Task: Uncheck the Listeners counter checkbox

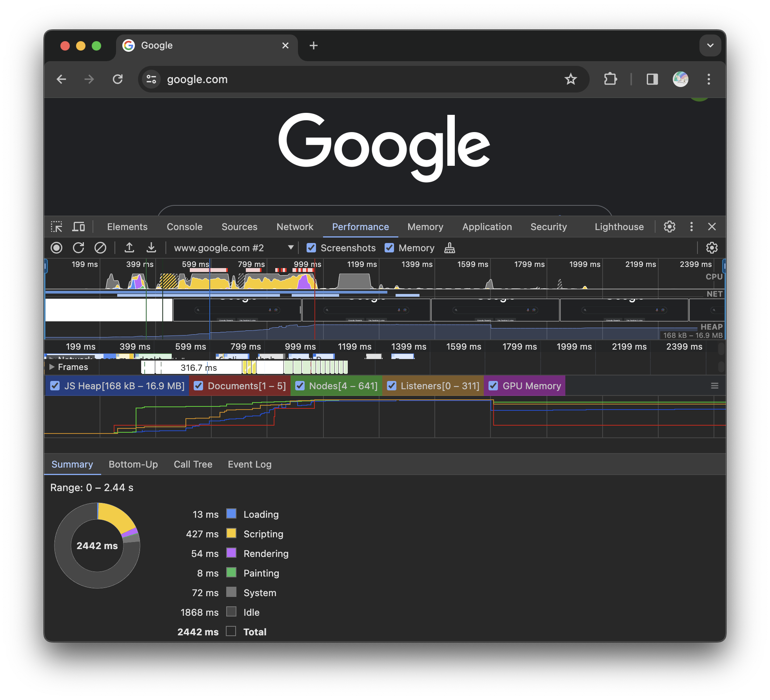Action: click(x=392, y=386)
